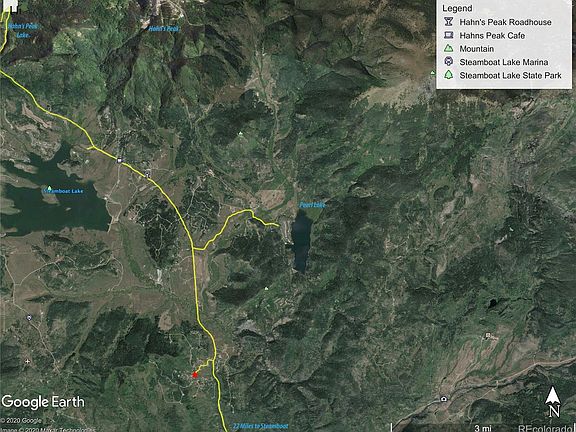This screenshot has height=432, width=576.
Task: Select the Mountain triangle icon in legend
Action: tap(448, 48)
